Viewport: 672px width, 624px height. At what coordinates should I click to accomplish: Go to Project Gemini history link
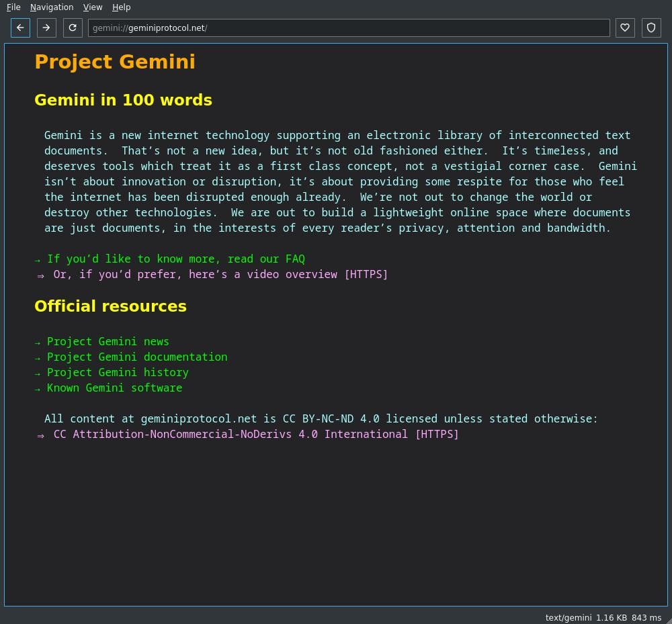[x=118, y=372]
